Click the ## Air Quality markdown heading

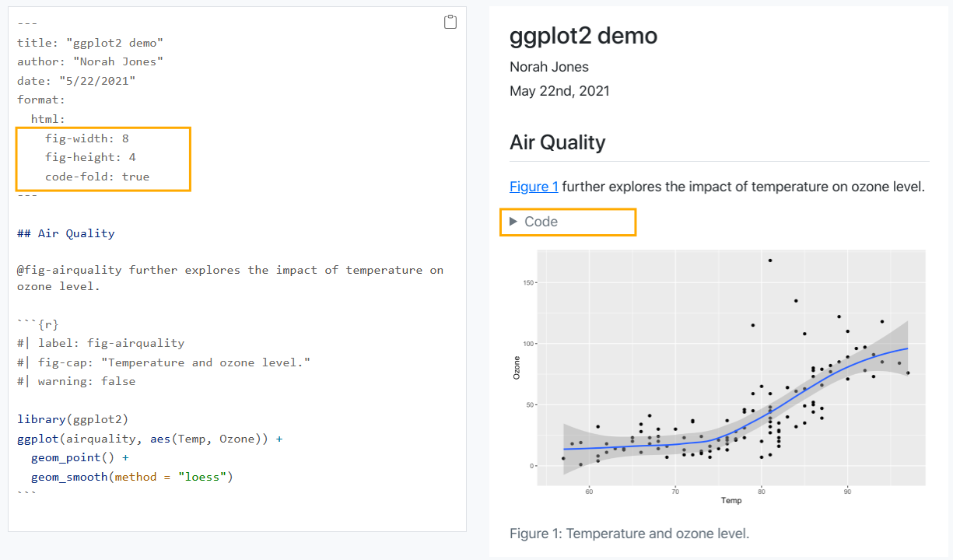point(65,233)
